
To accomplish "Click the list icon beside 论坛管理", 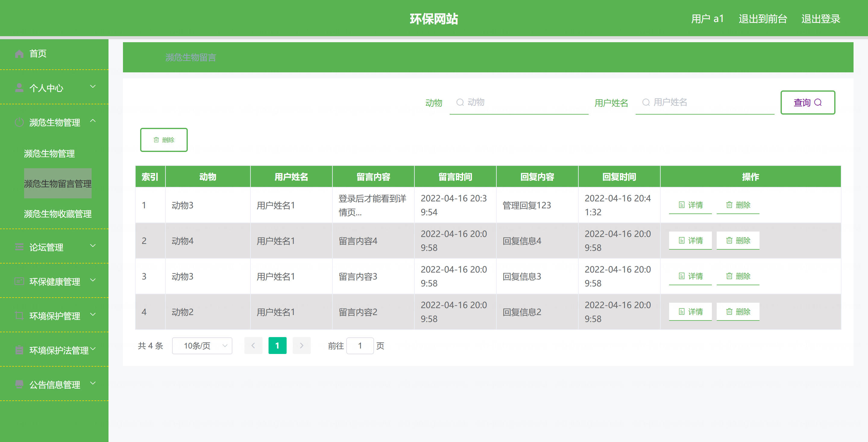I will tap(19, 247).
